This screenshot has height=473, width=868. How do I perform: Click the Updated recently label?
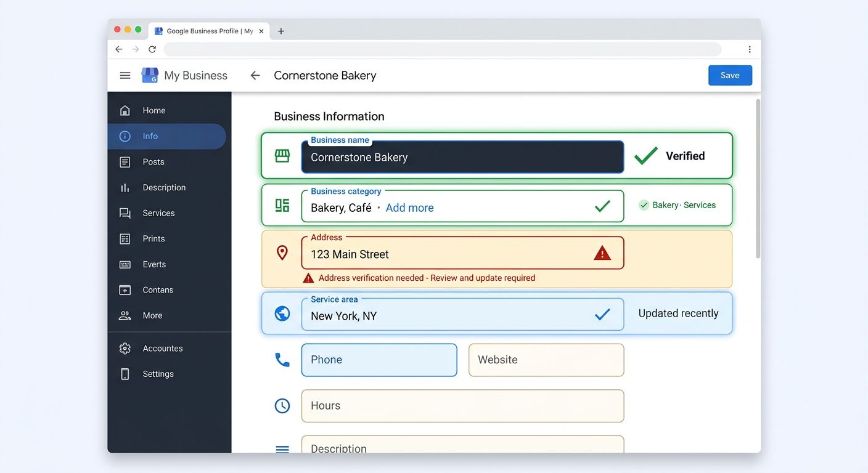[678, 313]
